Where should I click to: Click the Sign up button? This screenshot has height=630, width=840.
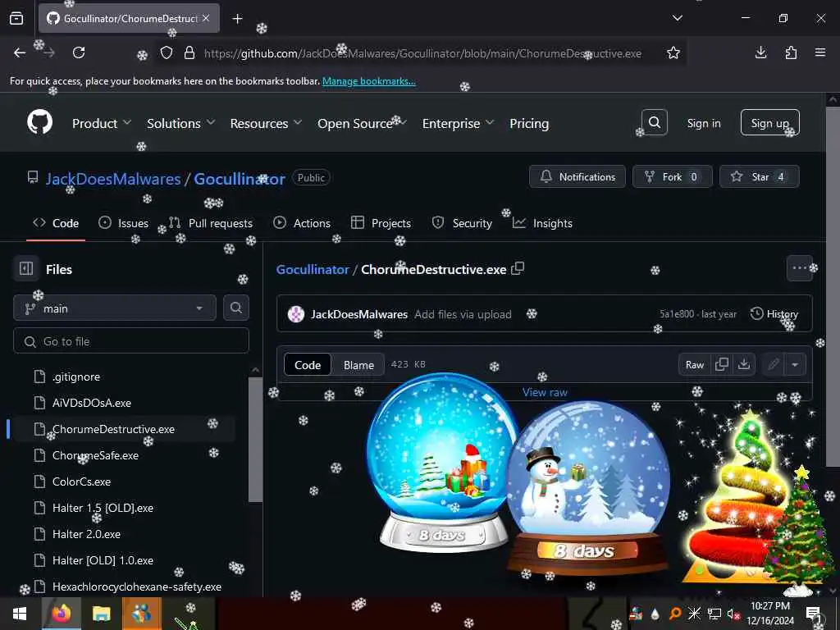769,123
